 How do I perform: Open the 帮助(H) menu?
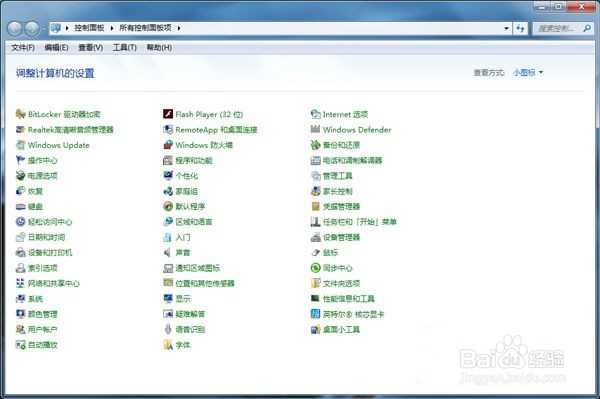coord(159,47)
